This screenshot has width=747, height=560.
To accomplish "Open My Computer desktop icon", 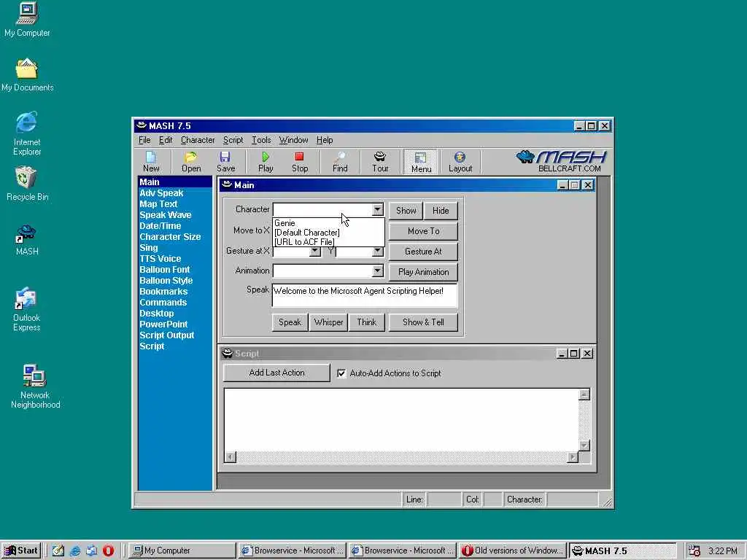I will [x=27, y=20].
